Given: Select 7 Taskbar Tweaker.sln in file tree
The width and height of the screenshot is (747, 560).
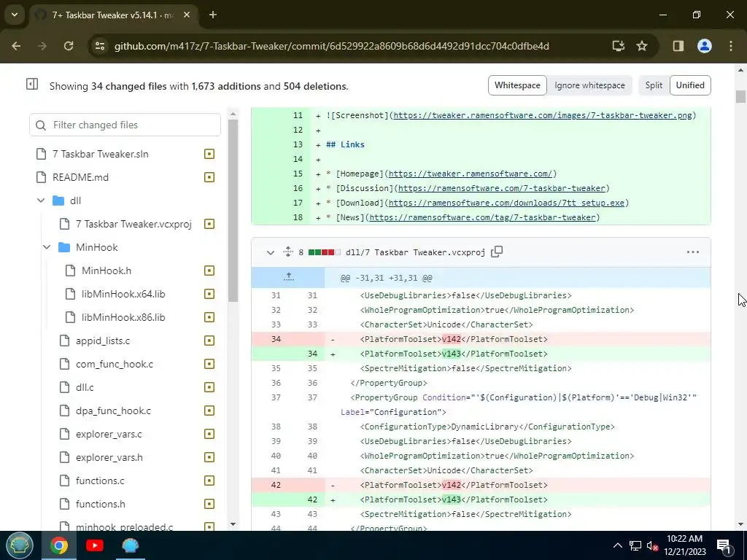Looking at the screenshot, I should pos(101,154).
